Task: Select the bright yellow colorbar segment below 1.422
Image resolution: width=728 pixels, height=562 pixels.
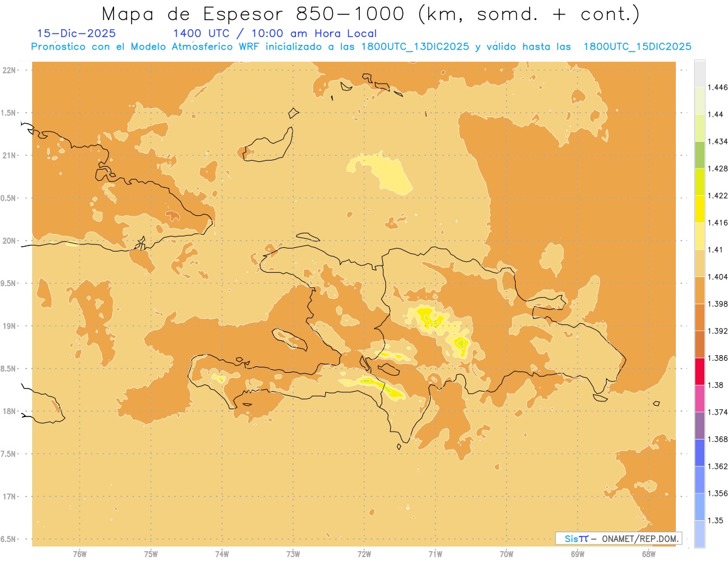Action: pos(699,209)
